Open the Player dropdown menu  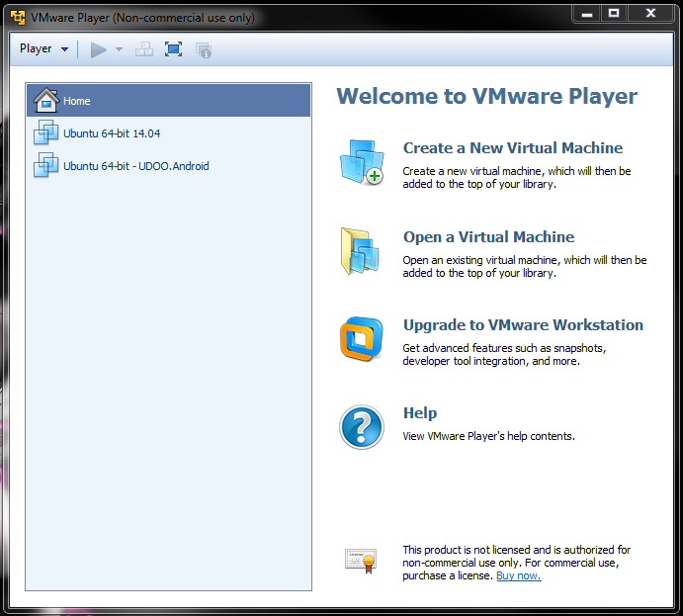(44, 48)
